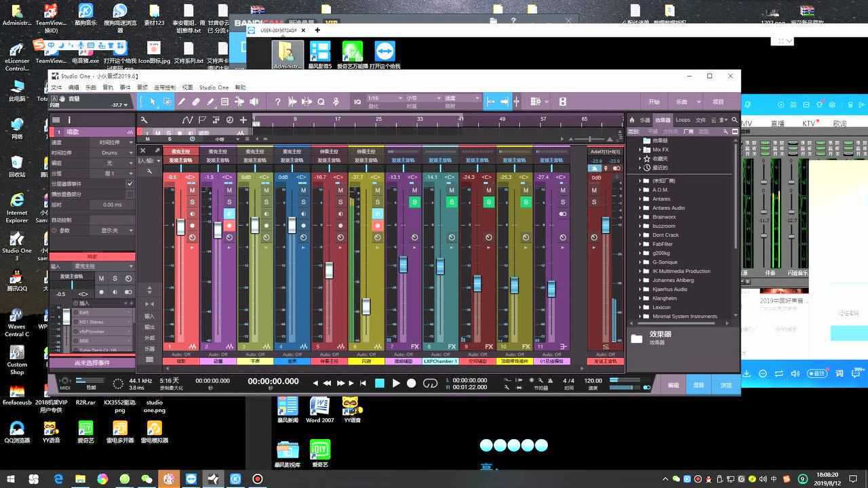Toggle loop playback in the transport bar

(x=430, y=383)
